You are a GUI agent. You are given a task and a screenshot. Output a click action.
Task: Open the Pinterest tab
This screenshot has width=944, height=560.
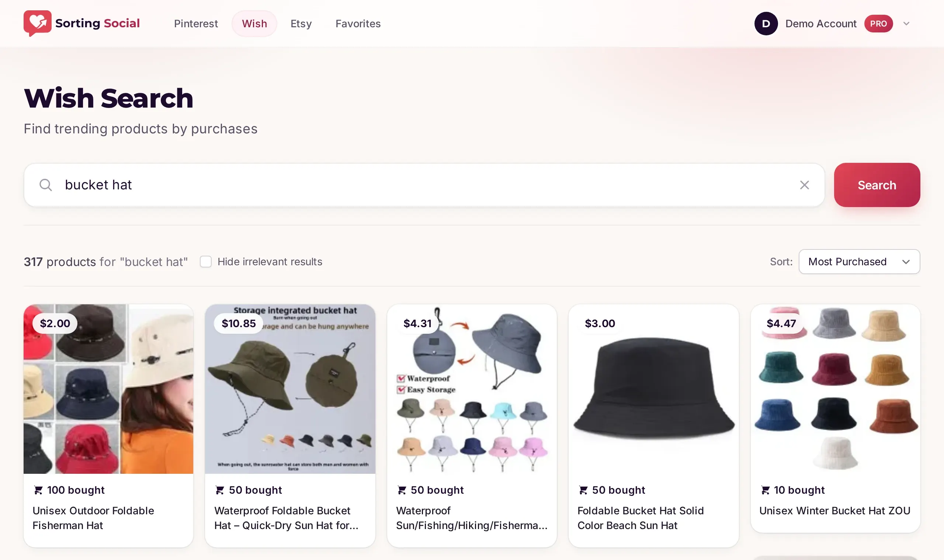195,24
